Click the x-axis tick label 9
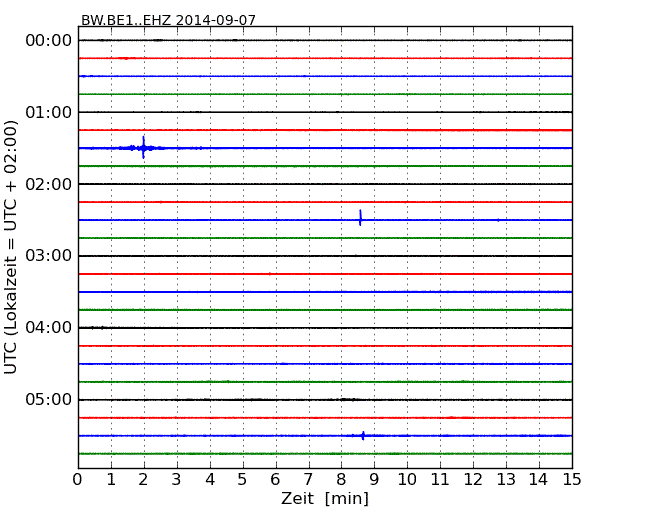Viewport: 650px width, 520px height. pos(374,480)
